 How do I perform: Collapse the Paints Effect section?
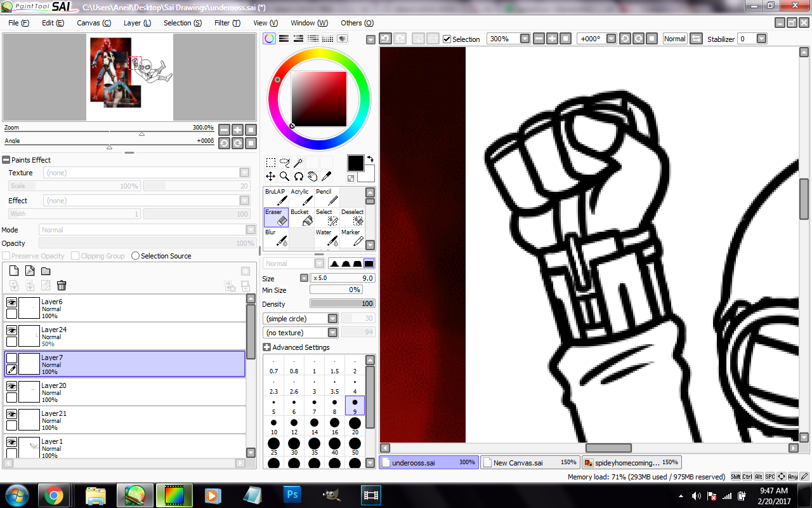[x=6, y=160]
